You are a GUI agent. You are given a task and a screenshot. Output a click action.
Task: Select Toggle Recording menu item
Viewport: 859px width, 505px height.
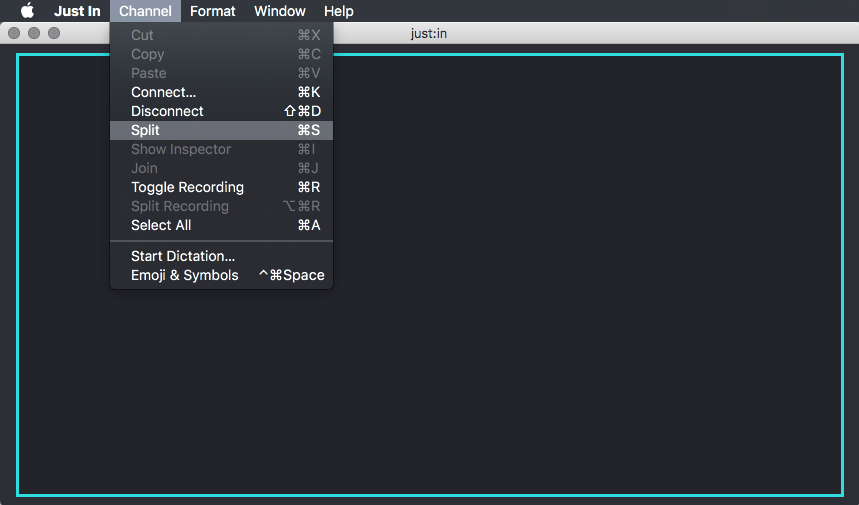[221, 187]
